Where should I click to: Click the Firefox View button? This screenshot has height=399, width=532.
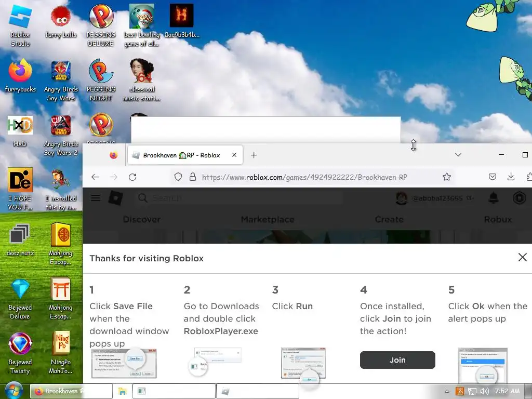click(x=113, y=155)
